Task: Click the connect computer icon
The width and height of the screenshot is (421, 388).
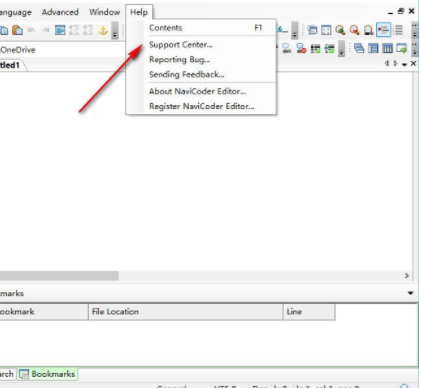Action: (x=287, y=49)
